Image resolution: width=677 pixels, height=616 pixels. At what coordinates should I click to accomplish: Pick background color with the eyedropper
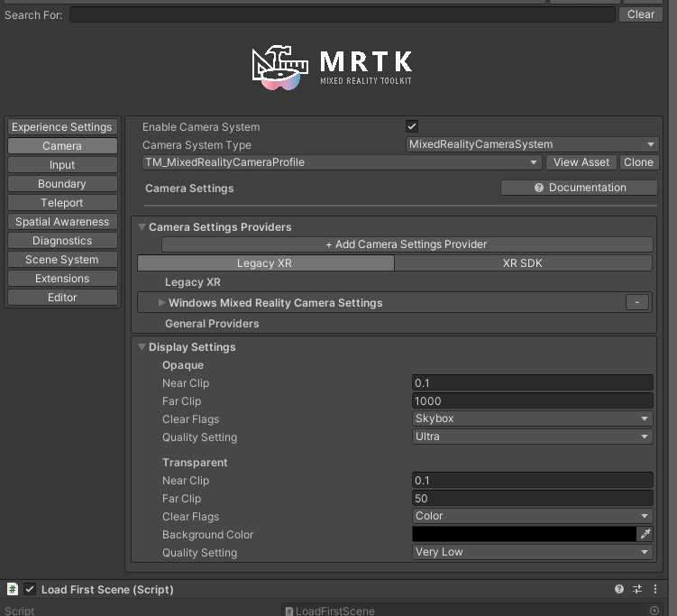[x=645, y=534]
